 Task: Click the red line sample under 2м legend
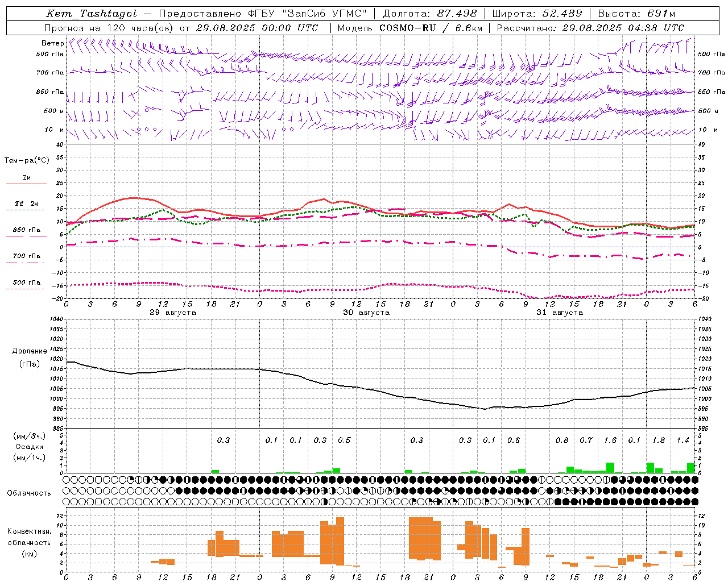(x=26, y=184)
